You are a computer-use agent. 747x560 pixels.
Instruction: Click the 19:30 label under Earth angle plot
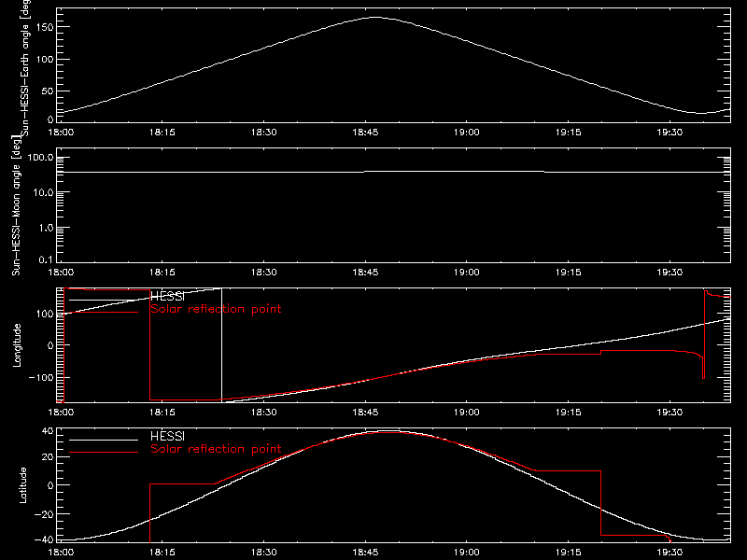(x=669, y=133)
